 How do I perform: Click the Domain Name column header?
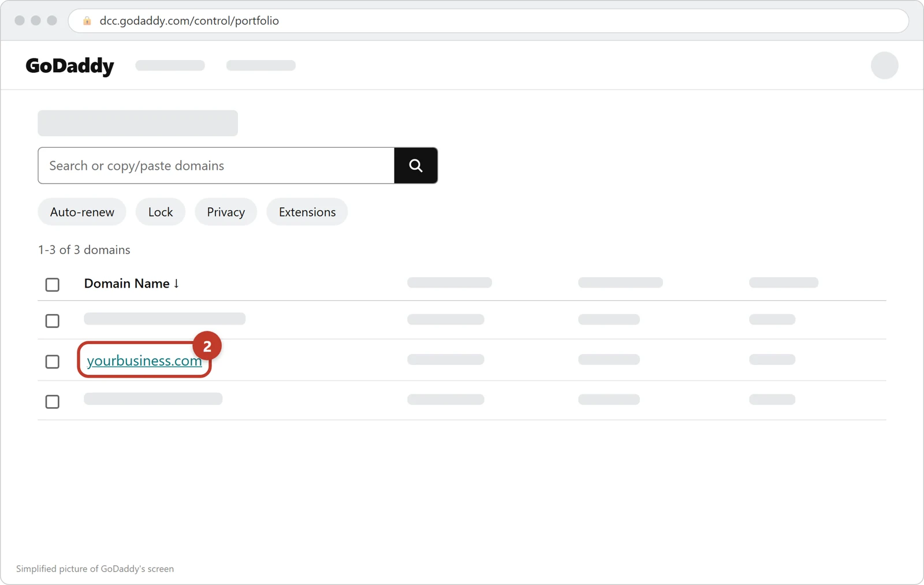point(132,284)
